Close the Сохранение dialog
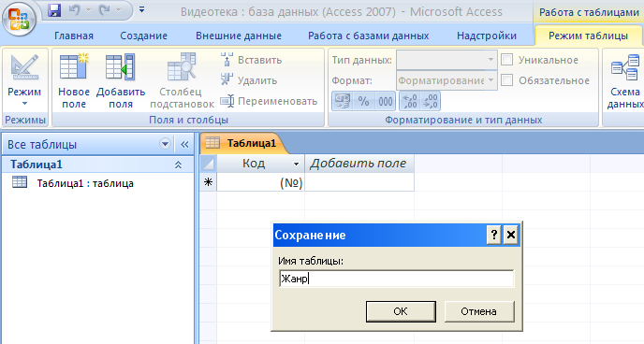Screen dimensions: 644x344 pyautogui.click(x=510, y=235)
